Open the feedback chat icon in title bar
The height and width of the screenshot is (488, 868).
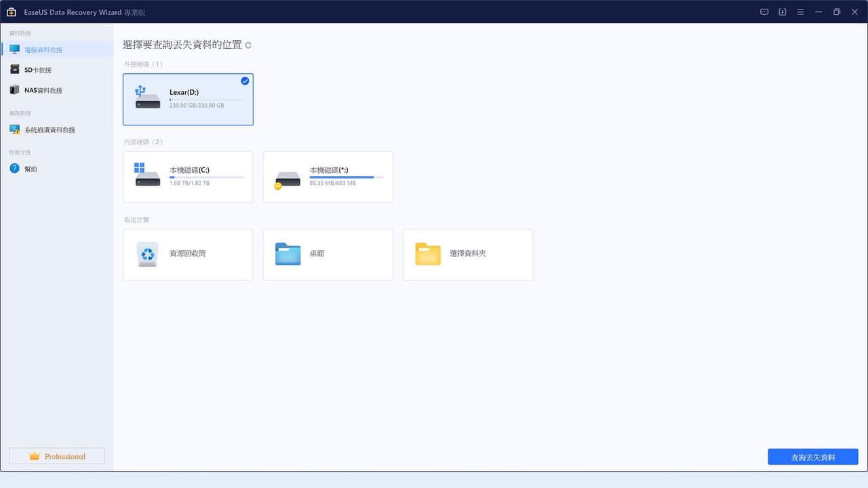pyautogui.click(x=764, y=12)
